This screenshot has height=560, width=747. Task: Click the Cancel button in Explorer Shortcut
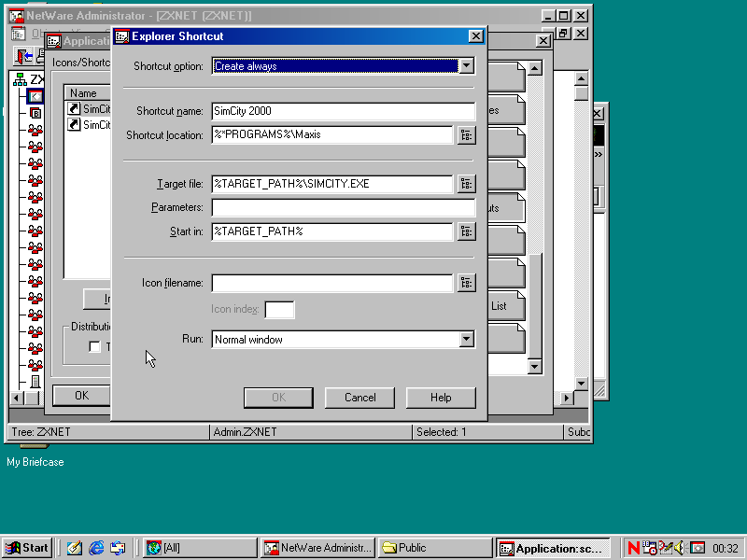(x=359, y=398)
